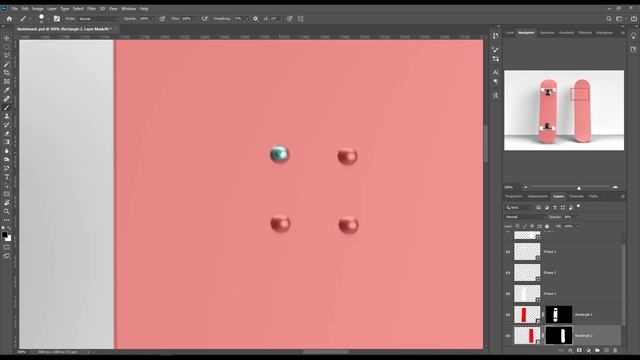Add a layer mask button
The image size is (640, 360).
pyautogui.click(x=579, y=350)
